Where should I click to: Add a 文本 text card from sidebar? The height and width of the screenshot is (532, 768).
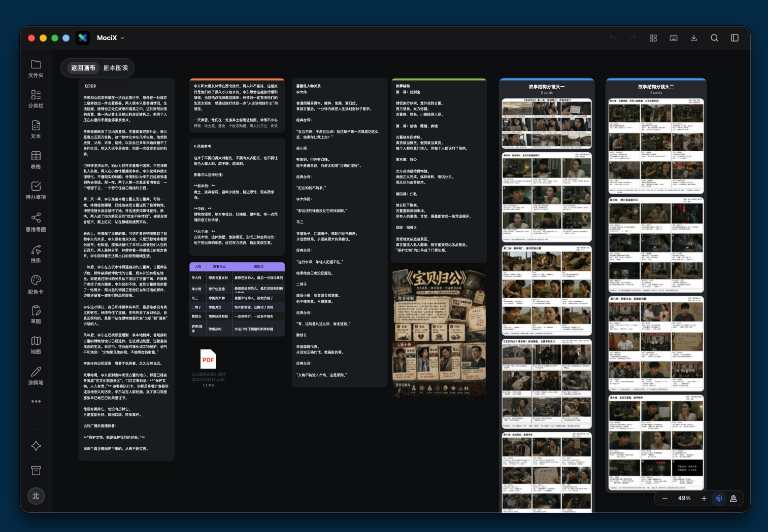pos(36,129)
